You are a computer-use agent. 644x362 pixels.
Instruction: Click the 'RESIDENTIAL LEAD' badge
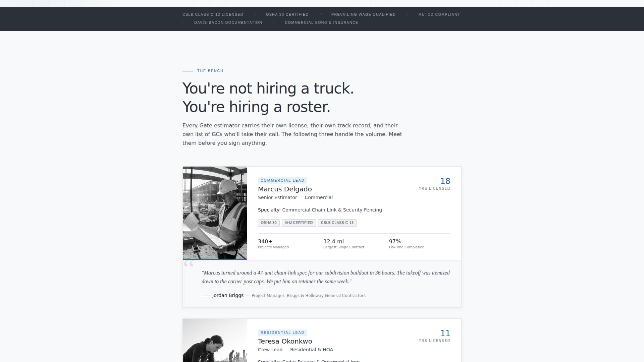pyautogui.click(x=282, y=333)
